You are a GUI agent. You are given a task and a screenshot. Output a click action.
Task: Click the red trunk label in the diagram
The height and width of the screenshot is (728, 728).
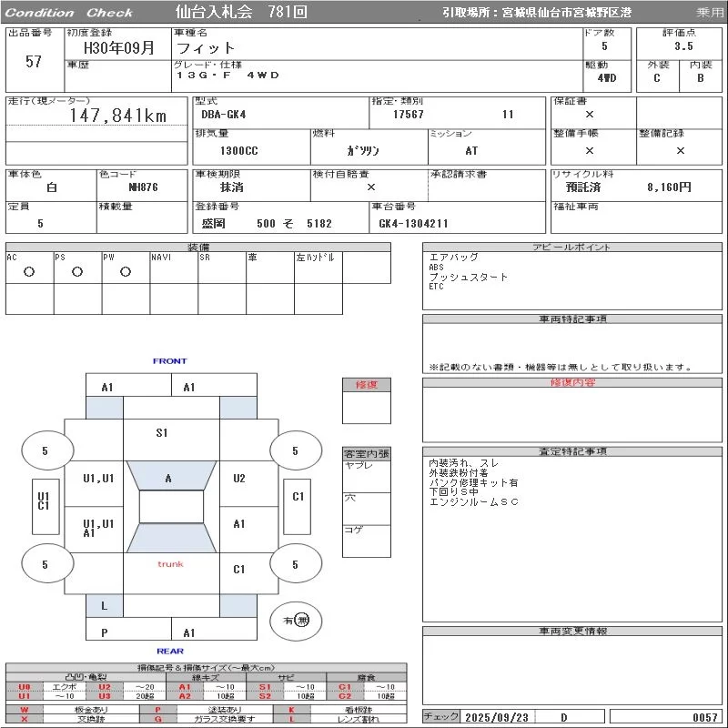point(170,564)
